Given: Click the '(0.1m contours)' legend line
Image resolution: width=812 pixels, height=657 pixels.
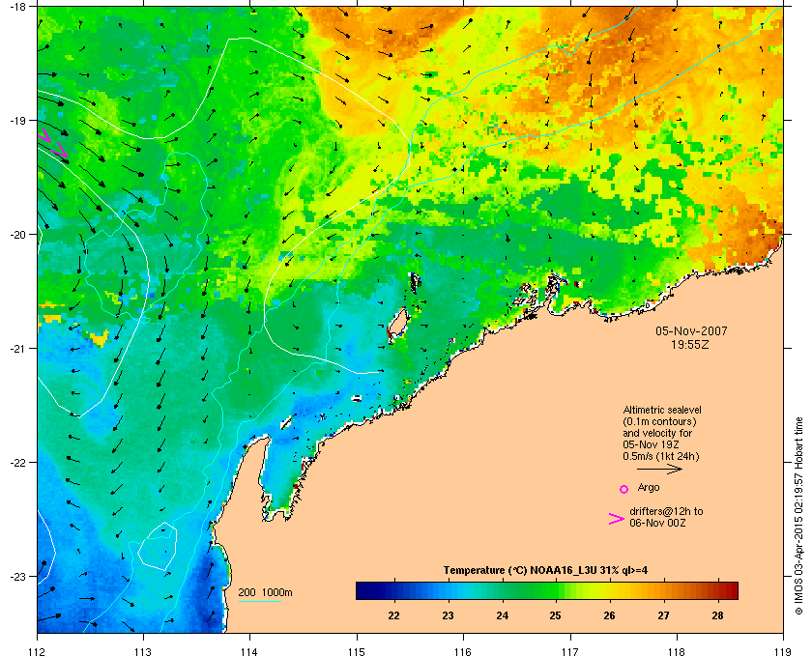Looking at the screenshot, I should coord(659,421).
